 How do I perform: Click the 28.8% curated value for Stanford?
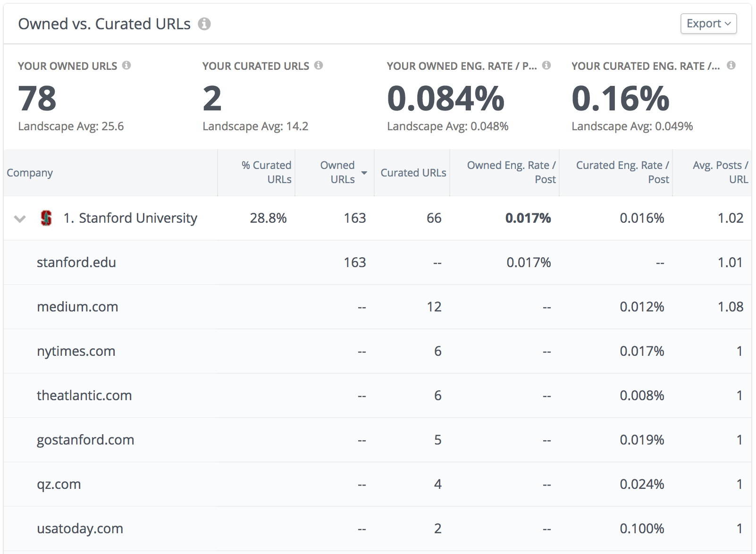click(268, 218)
